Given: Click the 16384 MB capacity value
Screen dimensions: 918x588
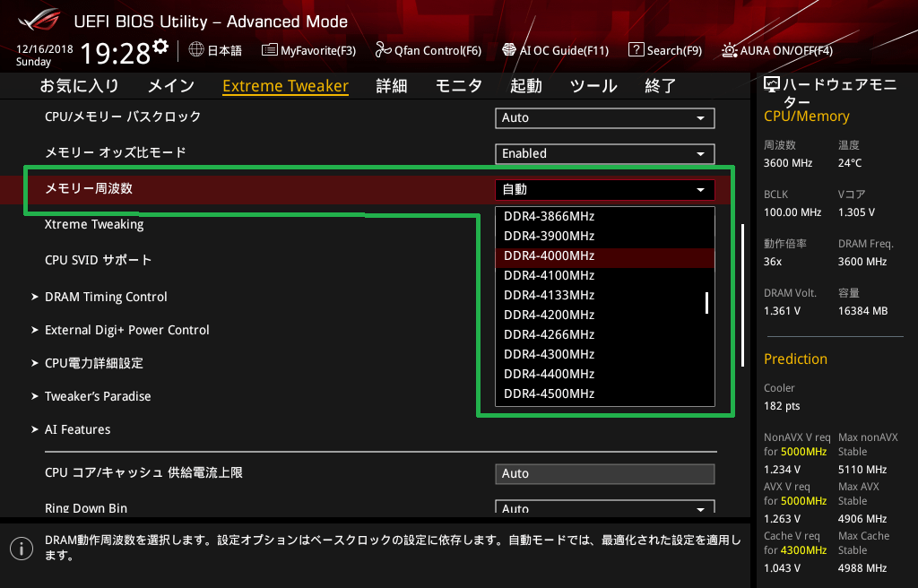Looking at the screenshot, I should tap(863, 311).
